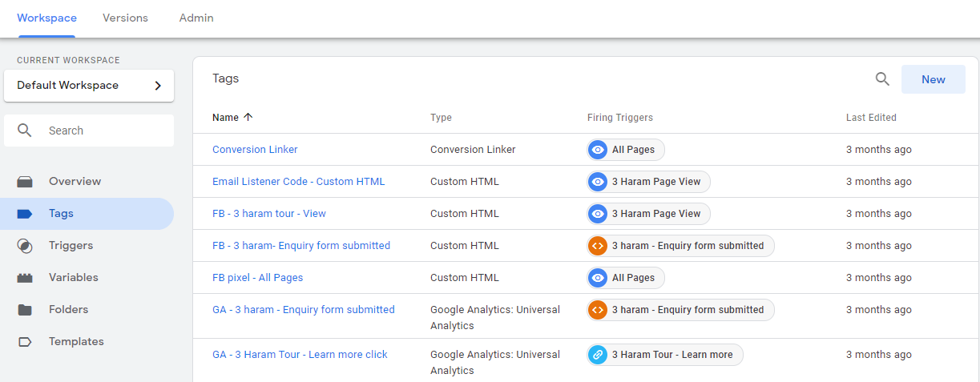Switch to the Versions tab
This screenshot has width=980, height=382.
click(x=125, y=18)
